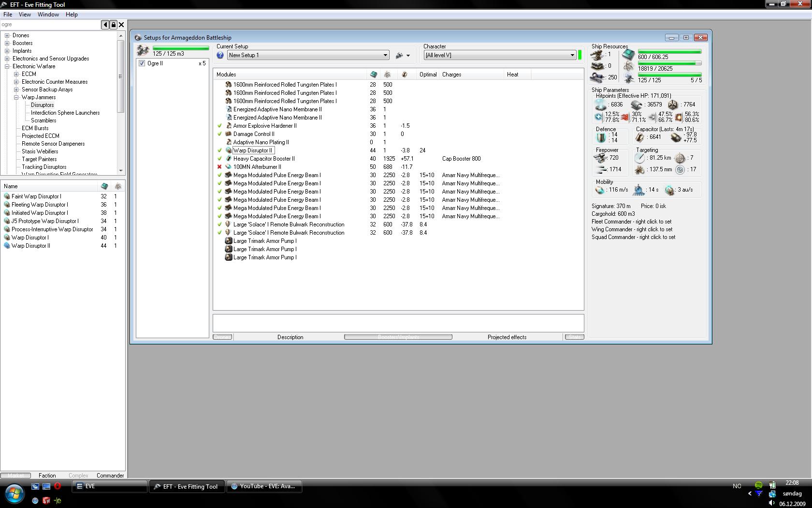Click the explosive resistance icon beside 56.3%

679,117
